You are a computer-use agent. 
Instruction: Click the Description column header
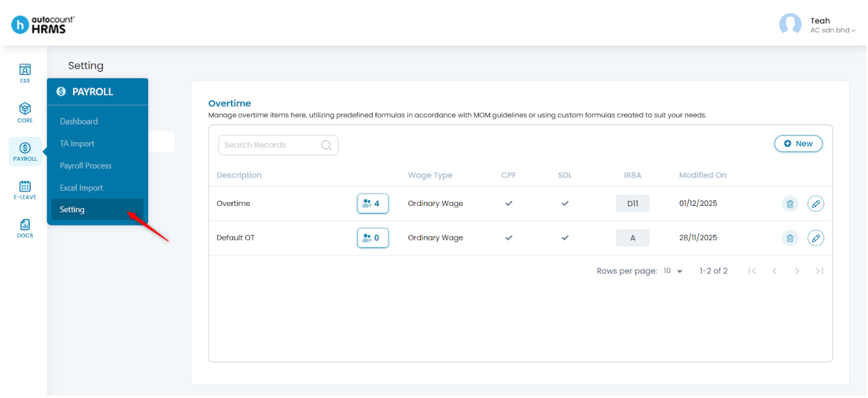pyautogui.click(x=239, y=176)
